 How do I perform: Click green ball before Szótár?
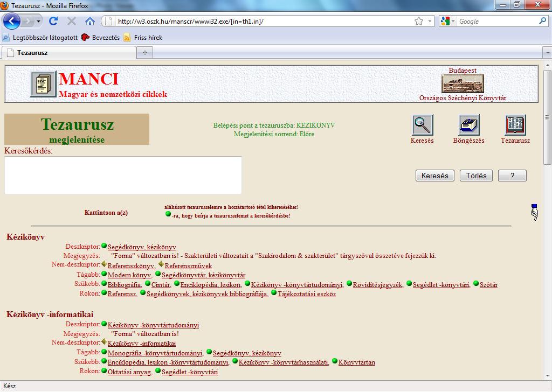[x=476, y=283]
